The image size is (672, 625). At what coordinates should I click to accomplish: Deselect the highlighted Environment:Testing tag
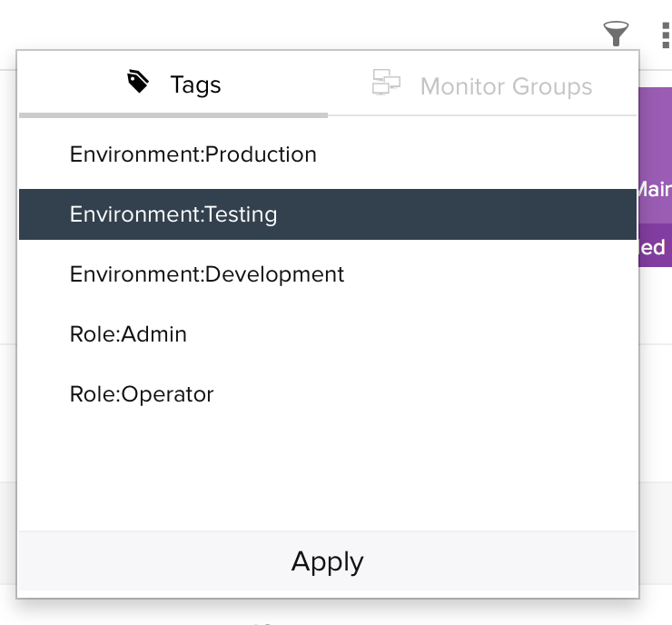click(x=173, y=214)
